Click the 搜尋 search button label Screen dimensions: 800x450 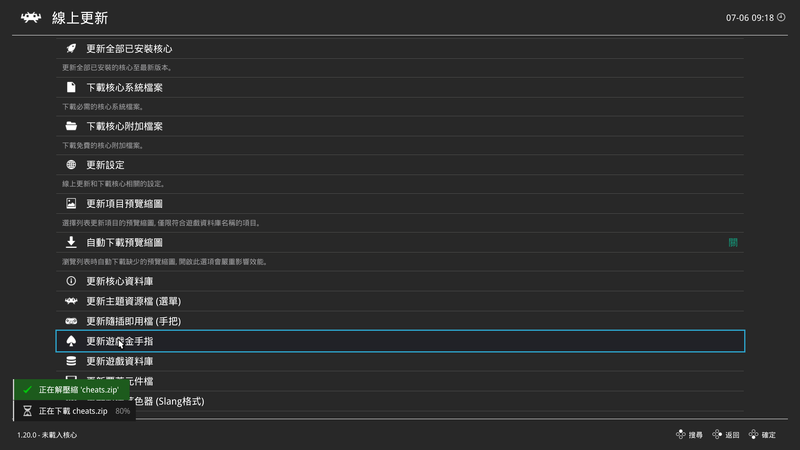point(695,435)
